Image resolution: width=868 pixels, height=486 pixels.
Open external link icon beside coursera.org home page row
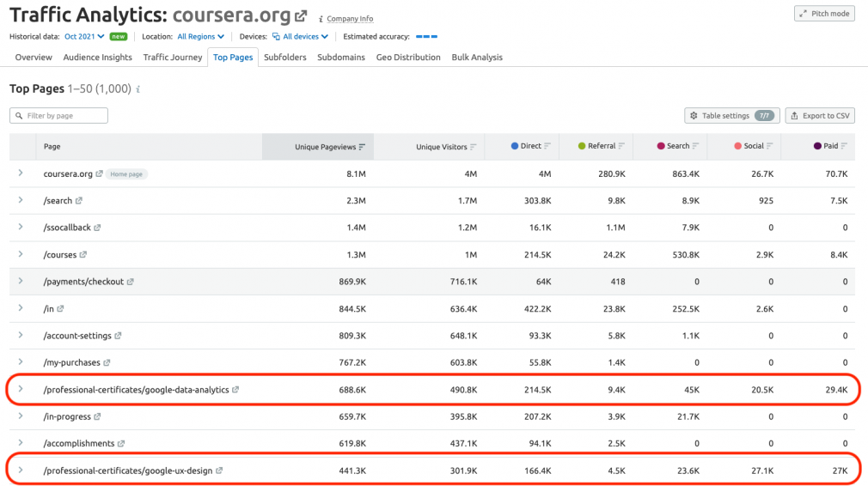point(99,173)
